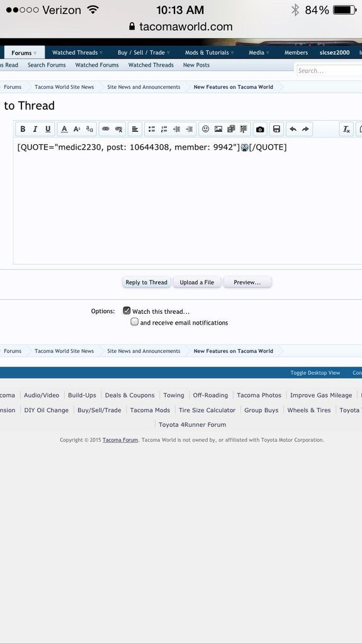Undo last edit with arrow icon
The width and height of the screenshot is (362, 644).
point(293,129)
